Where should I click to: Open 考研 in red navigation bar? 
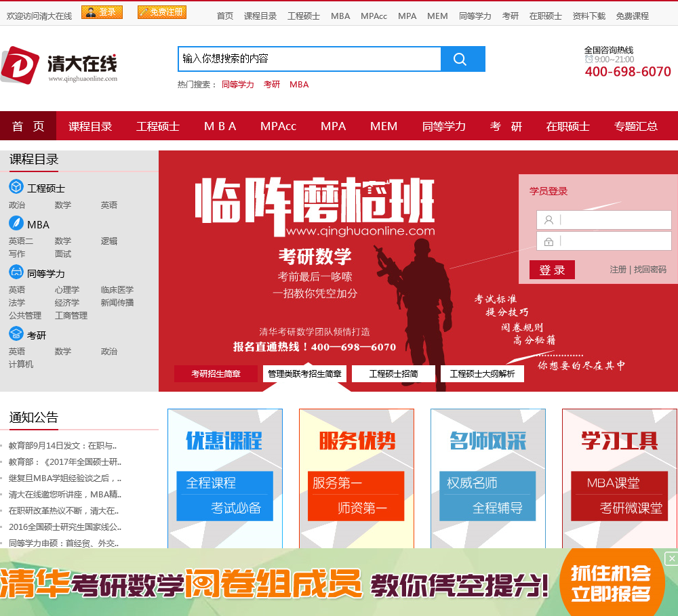[x=506, y=126]
